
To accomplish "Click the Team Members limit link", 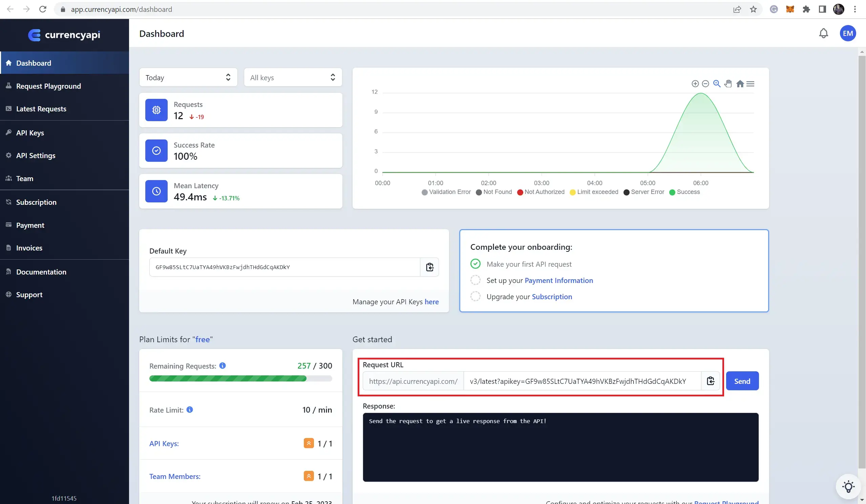I will pyautogui.click(x=174, y=476).
